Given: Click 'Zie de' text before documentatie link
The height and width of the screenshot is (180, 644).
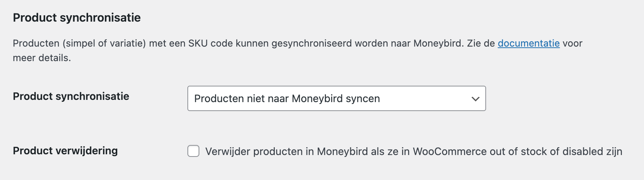Looking at the screenshot, I should coord(481,44).
